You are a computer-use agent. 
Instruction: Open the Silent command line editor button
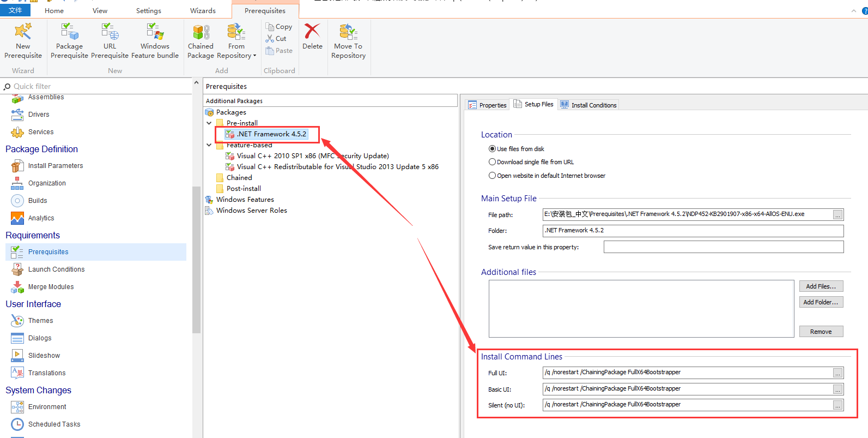838,405
